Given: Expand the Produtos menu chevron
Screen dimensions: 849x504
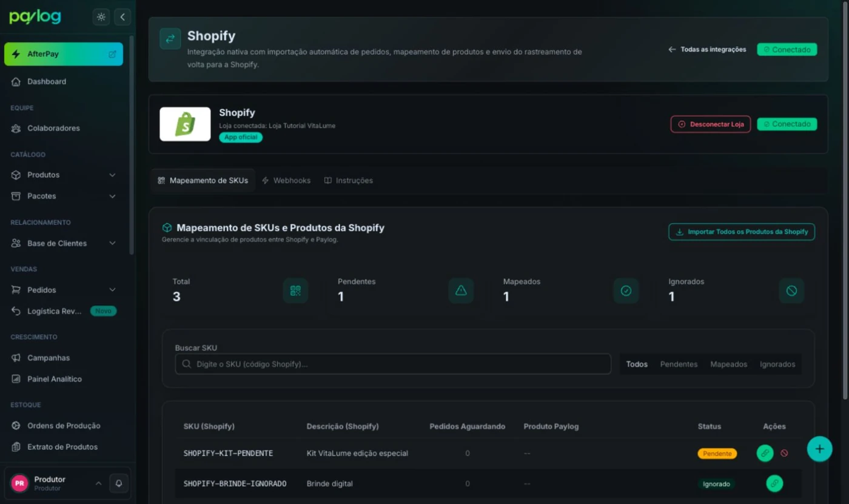Looking at the screenshot, I should [112, 175].
